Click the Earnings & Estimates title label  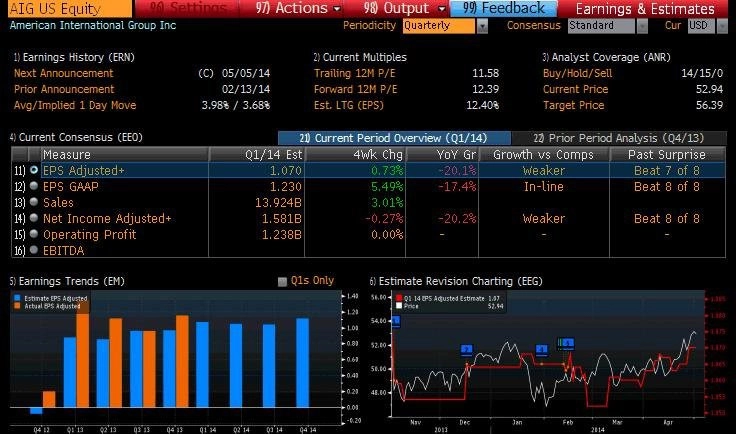pos(645,8)
